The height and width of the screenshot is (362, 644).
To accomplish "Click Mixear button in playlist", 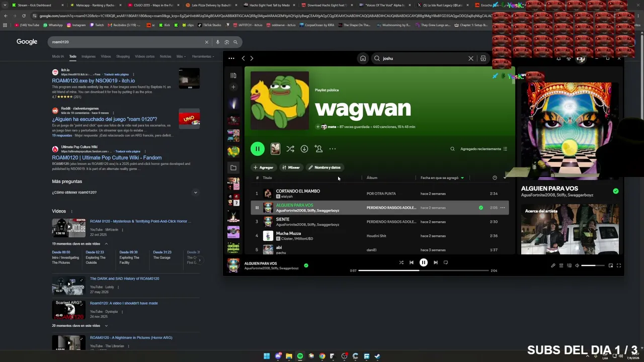I will [x=291, y=167].
